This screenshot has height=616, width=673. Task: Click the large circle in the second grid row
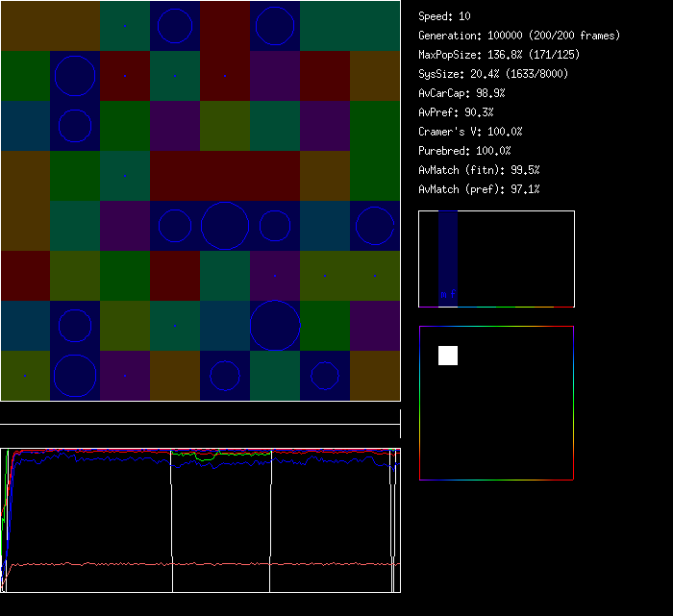click(x=75, y=76)
